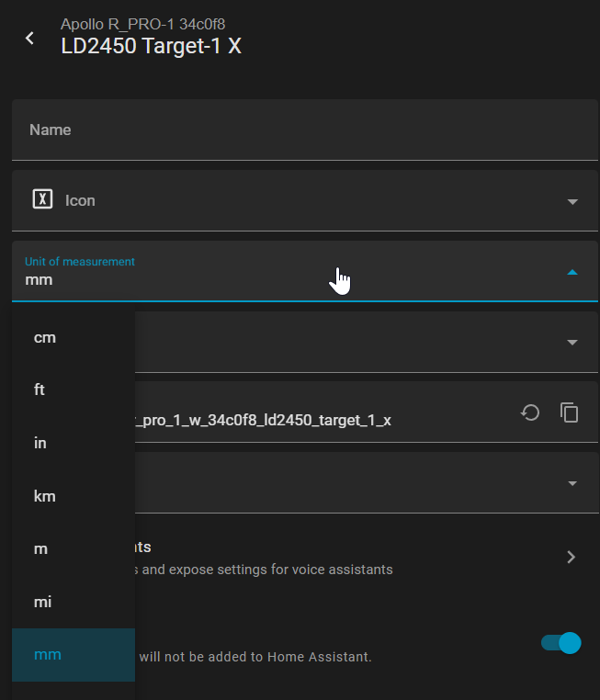Click the Apollo R_PRO-1 34c0f8 device name
600x700 pixels.
(142, 24)
